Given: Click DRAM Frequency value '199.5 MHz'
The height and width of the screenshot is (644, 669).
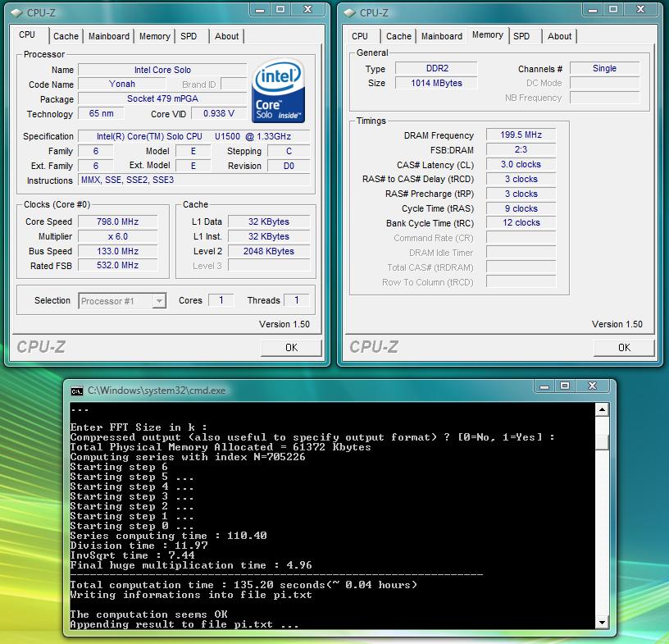Looking at the screenshot, I should tap(521, 135).
